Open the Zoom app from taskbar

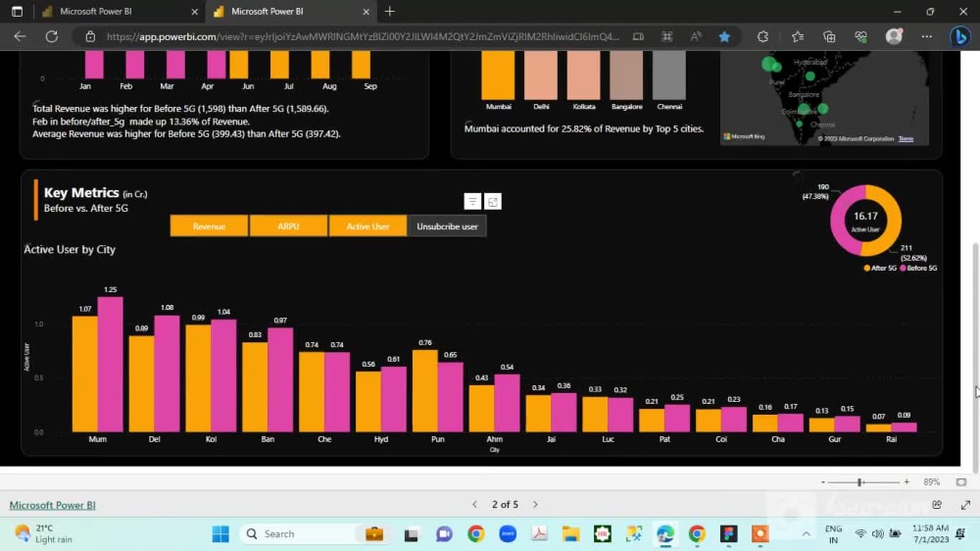[x=508, y=534]
